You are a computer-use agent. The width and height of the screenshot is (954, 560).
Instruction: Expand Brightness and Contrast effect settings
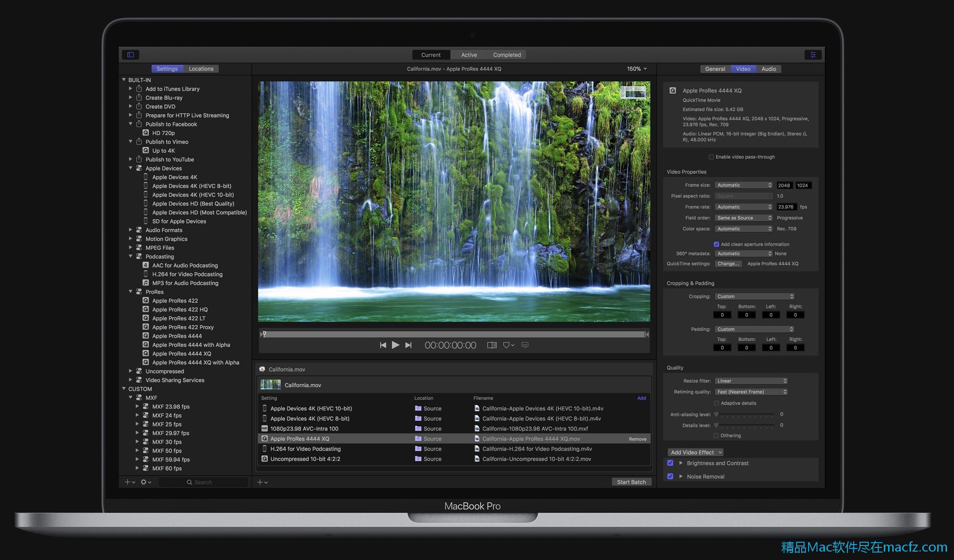[681, 463]
